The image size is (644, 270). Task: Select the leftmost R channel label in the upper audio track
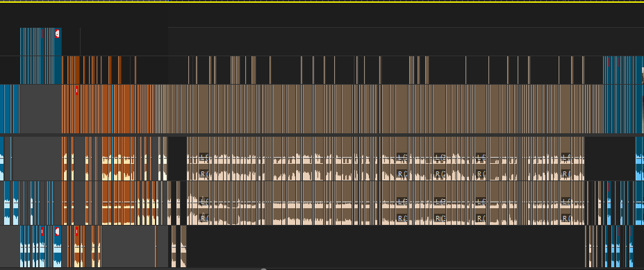click(204, 174)
